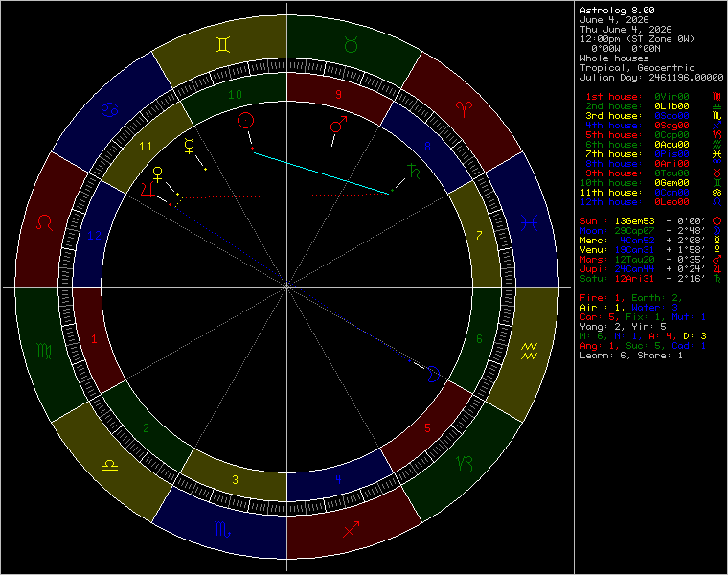The height and width of the screenshot is (575, 728).
Task: Select the Sagittarius sign symbol on the wheel
Action: [351, 529]
